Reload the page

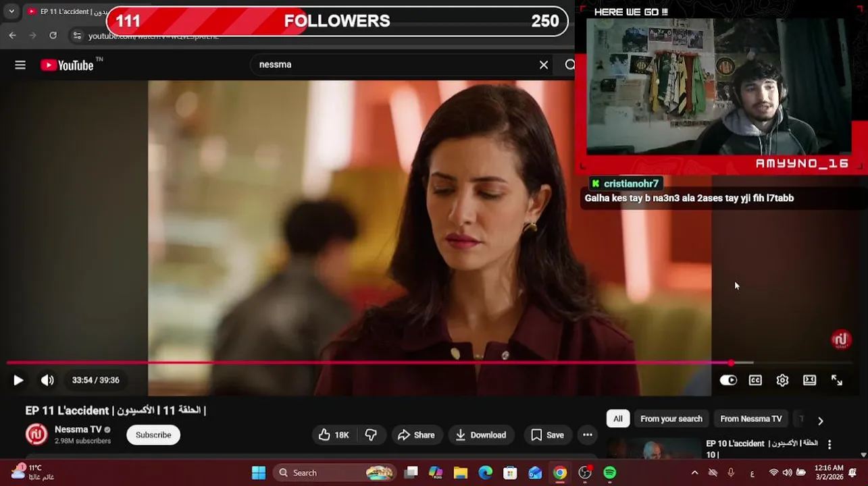tap(53, 36)
